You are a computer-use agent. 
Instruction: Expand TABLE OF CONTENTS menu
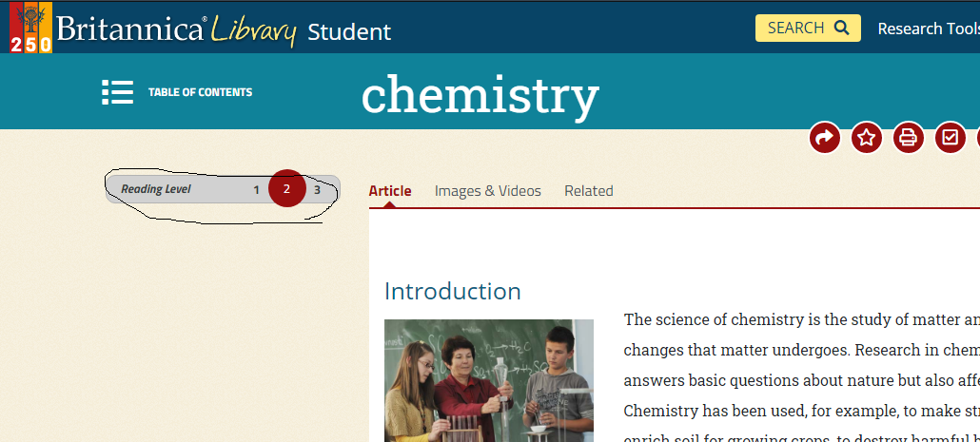(200, 92)
